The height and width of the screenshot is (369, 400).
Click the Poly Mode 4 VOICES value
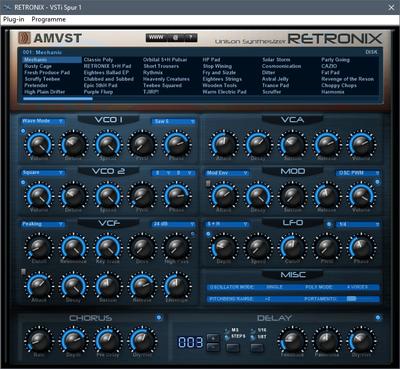(357, 287)
